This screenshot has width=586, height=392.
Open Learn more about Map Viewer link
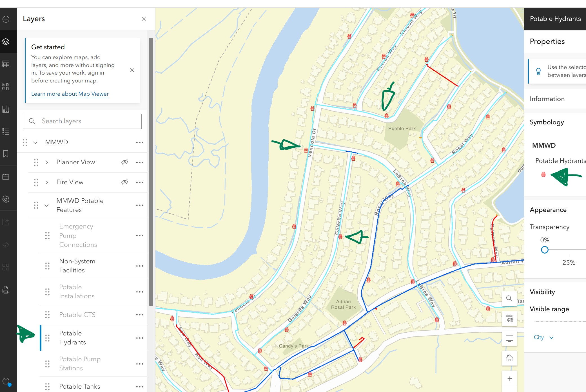70,94
